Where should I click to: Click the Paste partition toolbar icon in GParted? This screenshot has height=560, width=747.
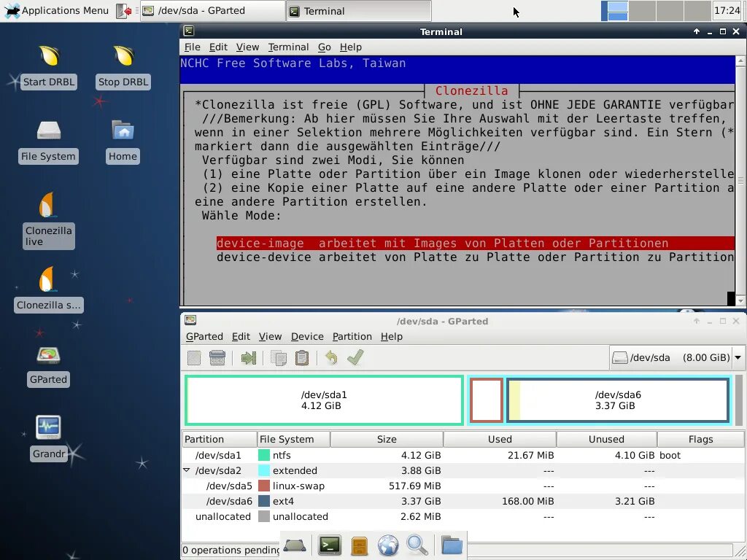click(302, 357)
